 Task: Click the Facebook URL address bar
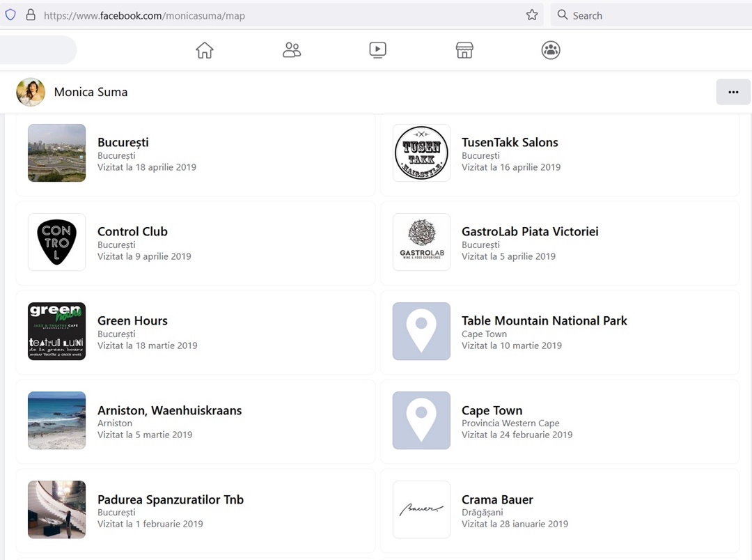point(279,15)
